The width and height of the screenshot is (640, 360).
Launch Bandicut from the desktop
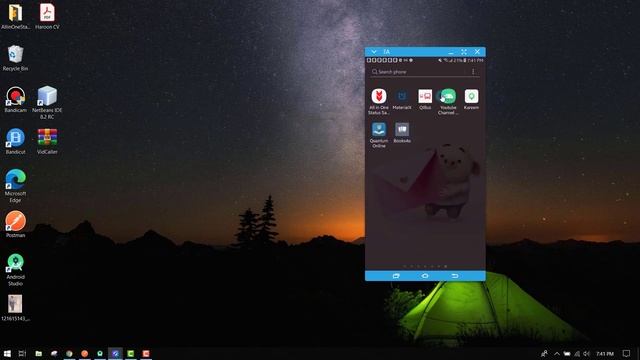point(16,141)
